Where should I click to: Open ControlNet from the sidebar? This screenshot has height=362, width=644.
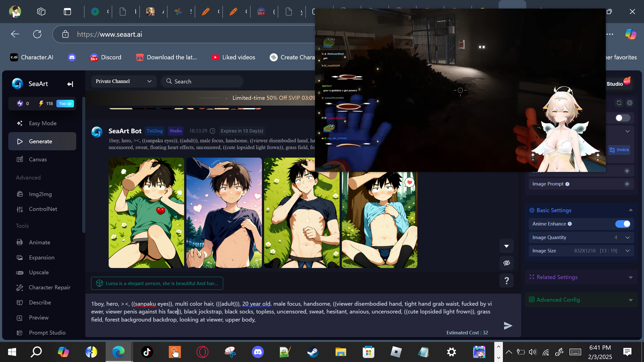[42, 209]
